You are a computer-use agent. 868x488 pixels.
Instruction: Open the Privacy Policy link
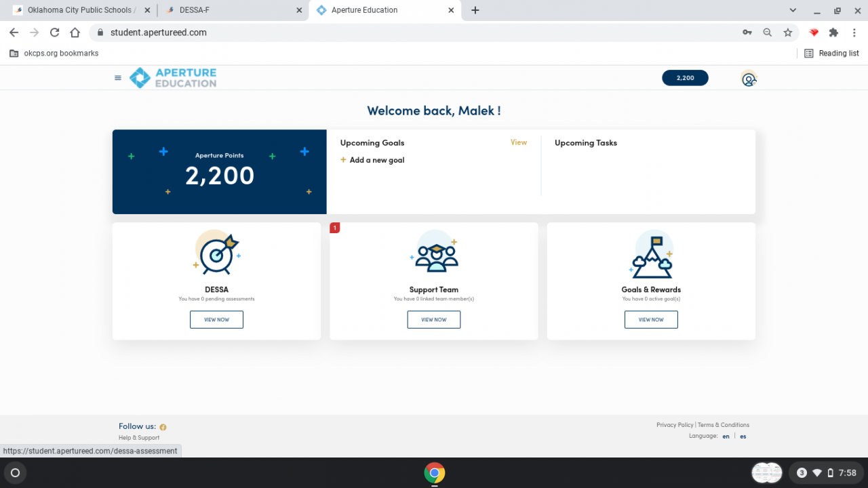[x=675, y=425]
